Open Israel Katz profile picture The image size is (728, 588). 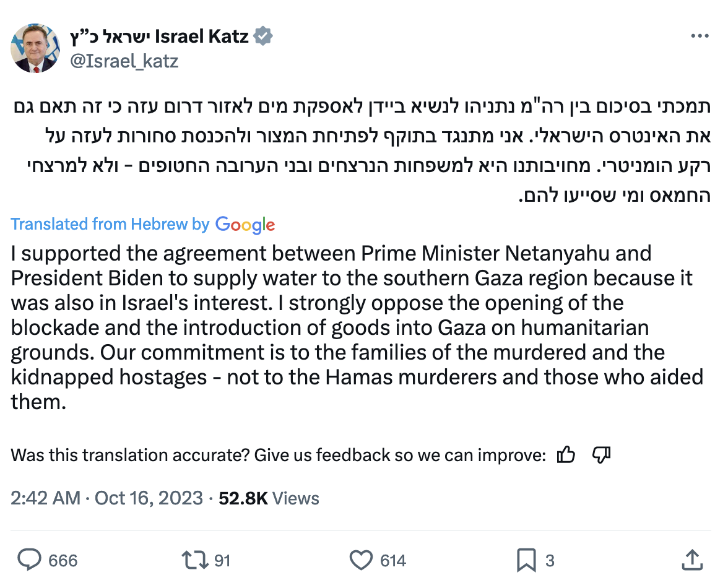35,48
